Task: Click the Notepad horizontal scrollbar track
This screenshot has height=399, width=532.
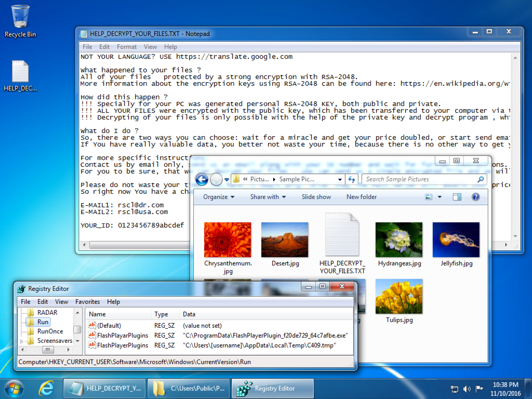Action: pos(139,245)
